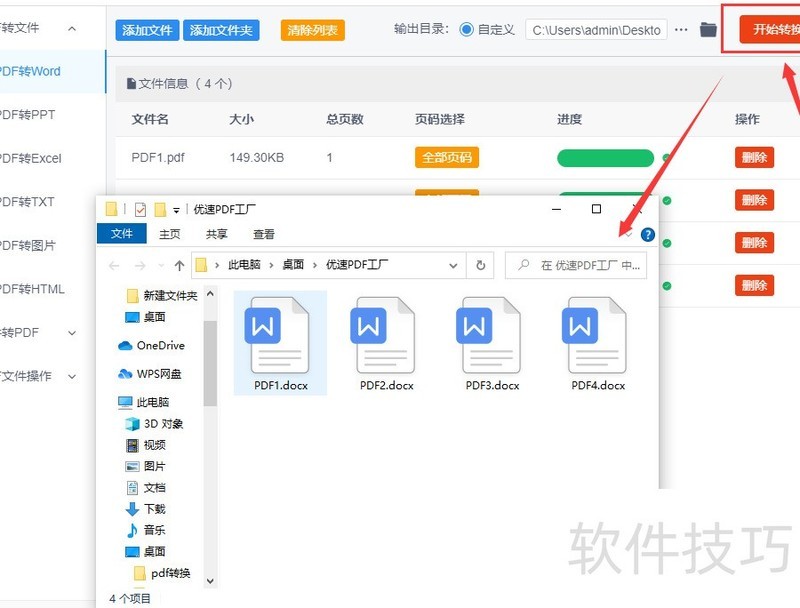
Task: Open WPS网盘 in the navigation pane
Action: click(x=149, y=374)
